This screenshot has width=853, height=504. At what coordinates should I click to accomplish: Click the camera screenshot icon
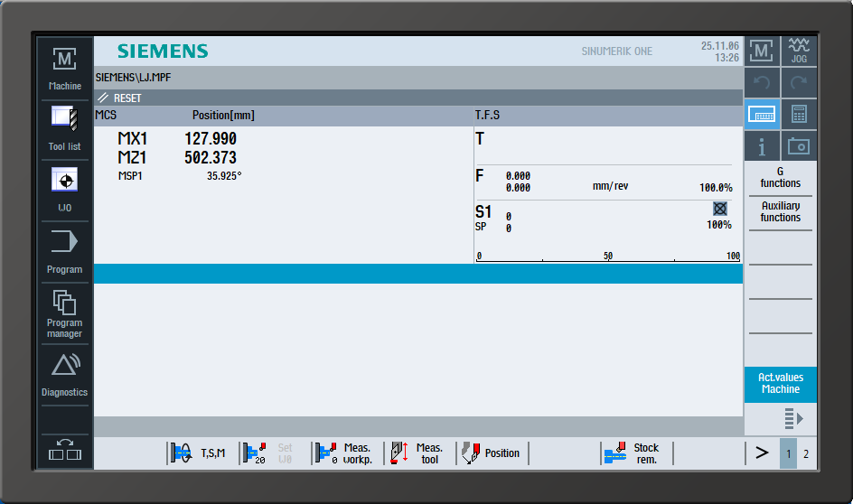coord(799,145)
